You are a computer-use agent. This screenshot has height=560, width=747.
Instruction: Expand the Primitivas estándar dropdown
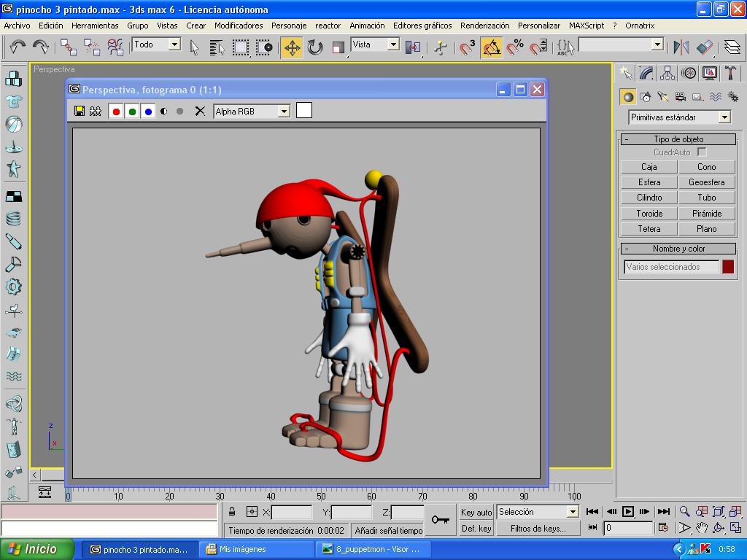point(724,117)
